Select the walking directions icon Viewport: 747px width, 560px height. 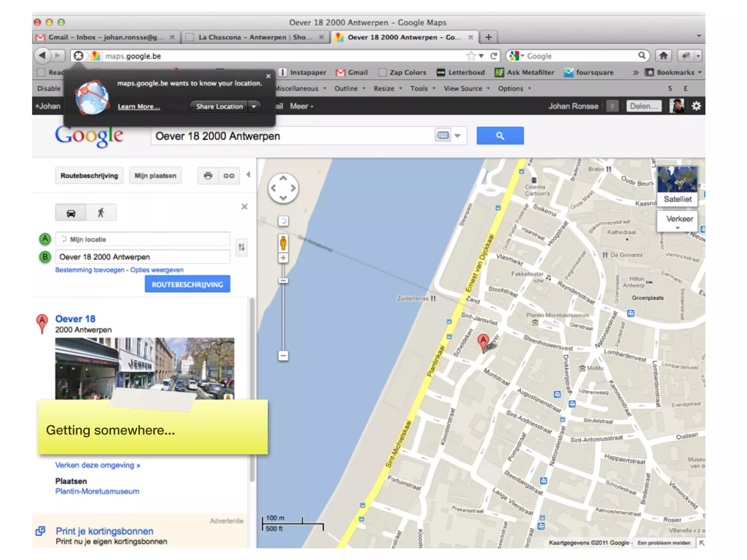[x=101, y=213]
